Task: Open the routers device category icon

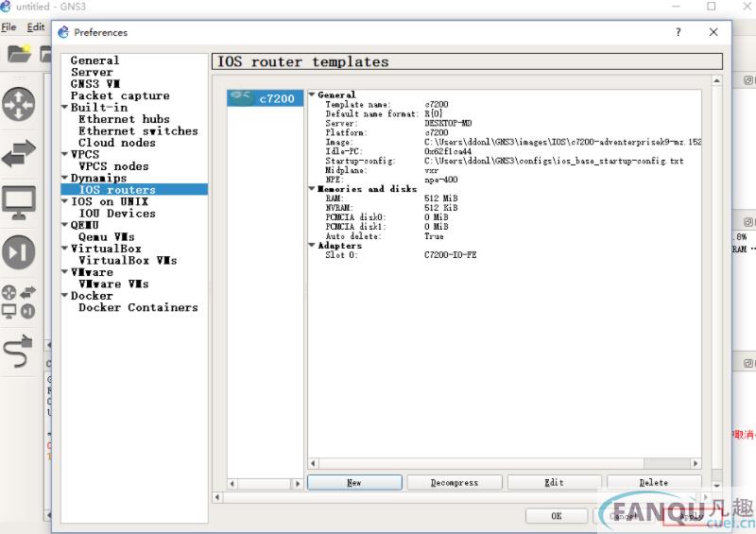Action: point(19,104)
